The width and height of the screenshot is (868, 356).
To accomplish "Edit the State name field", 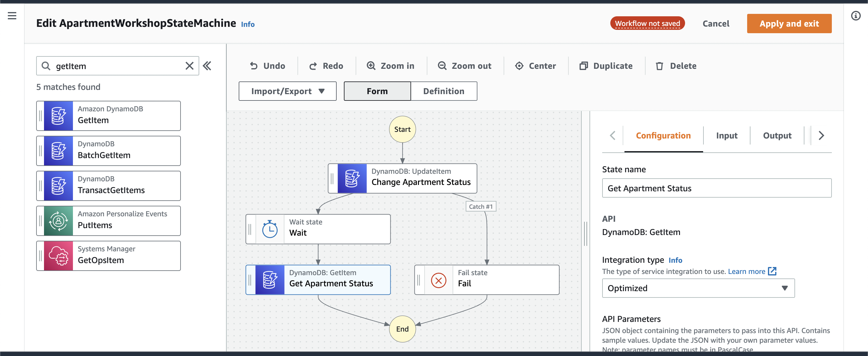I will point(717,188).
